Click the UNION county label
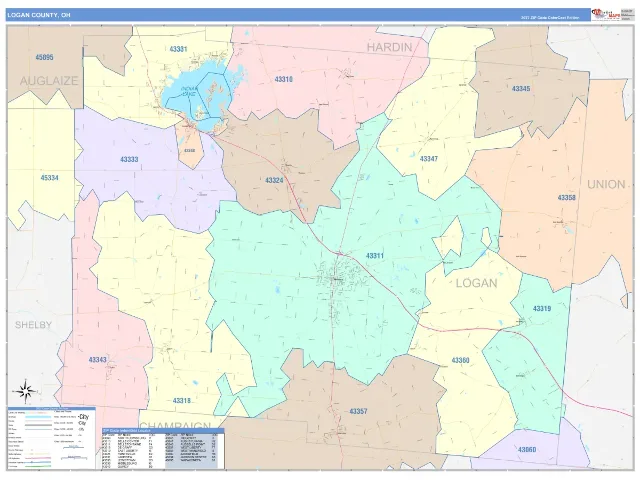 coord(606,184)
